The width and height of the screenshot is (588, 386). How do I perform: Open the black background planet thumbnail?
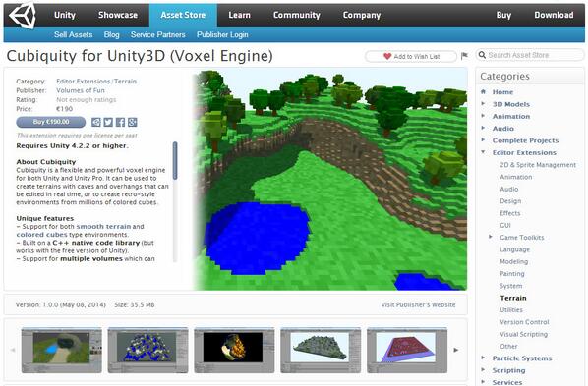click(x=234, y=350)
